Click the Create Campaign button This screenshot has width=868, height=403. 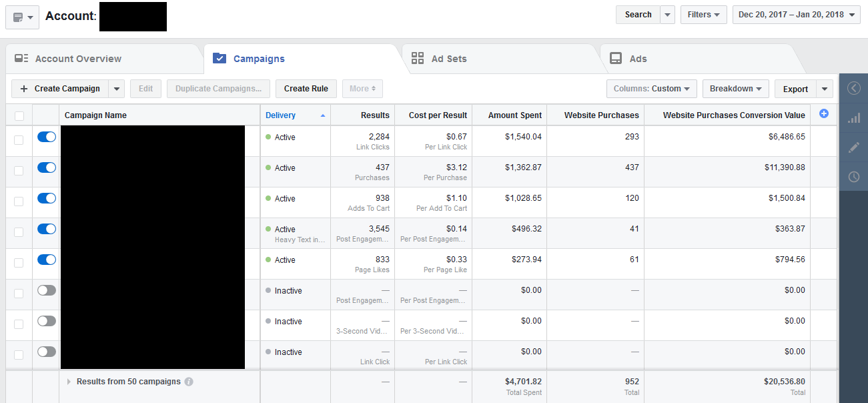click(60, 89)
